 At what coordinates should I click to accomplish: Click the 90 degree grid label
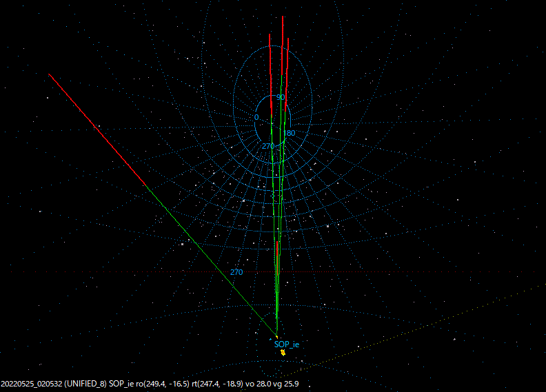coord(281,97)
